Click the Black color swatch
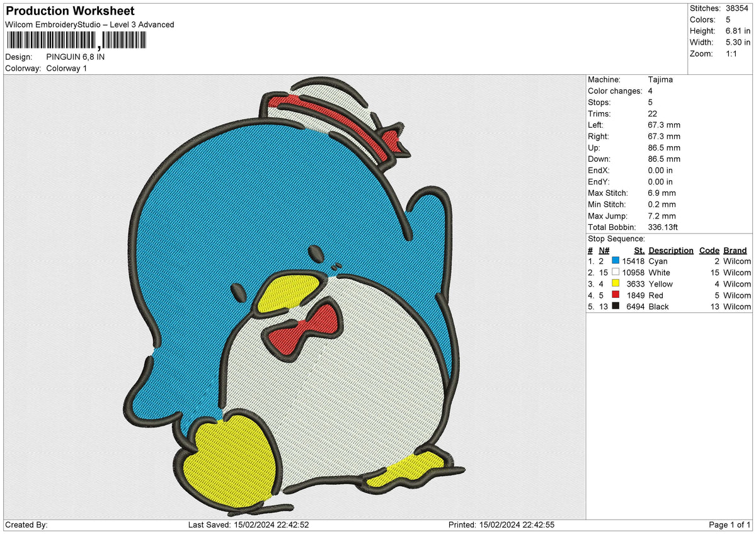Image resolution: width=756 pixels, height=534 pixels. (x=616, y=306)
